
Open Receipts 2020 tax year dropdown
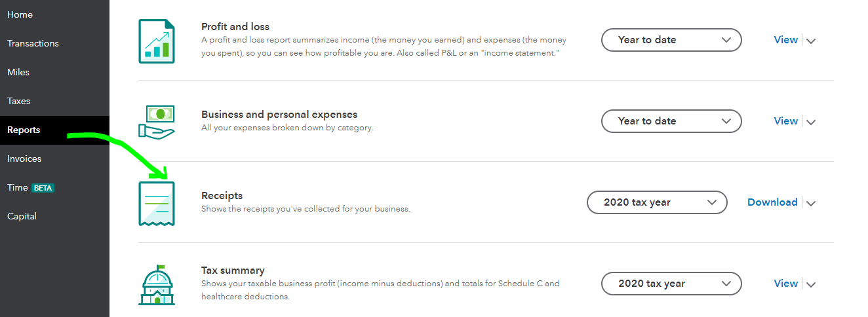657,202
